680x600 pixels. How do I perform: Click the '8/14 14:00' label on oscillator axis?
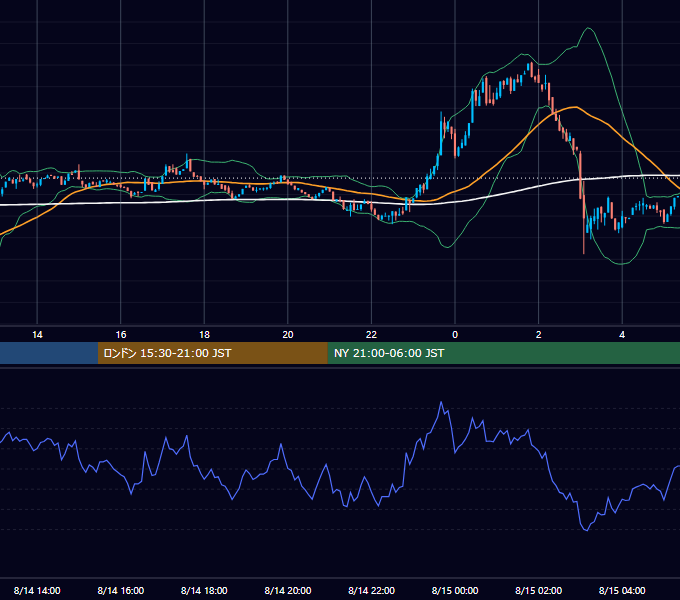point(37,590)
